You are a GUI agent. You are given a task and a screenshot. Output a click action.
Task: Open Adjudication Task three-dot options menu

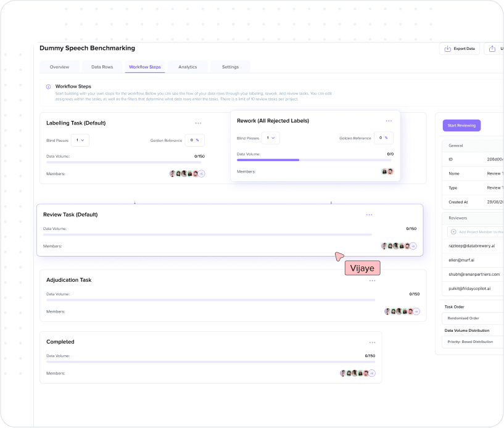(372, 281)
